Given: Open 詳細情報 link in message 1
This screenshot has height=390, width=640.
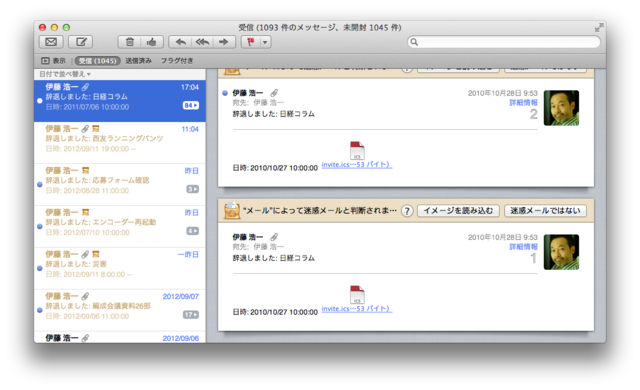Looking at the screenshot, I should click(523, 246).
